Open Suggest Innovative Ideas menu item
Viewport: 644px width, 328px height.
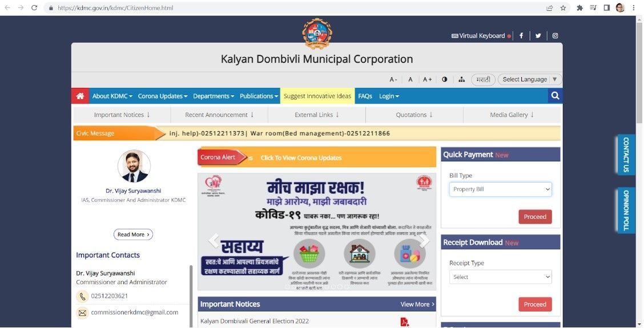point(317,96)
